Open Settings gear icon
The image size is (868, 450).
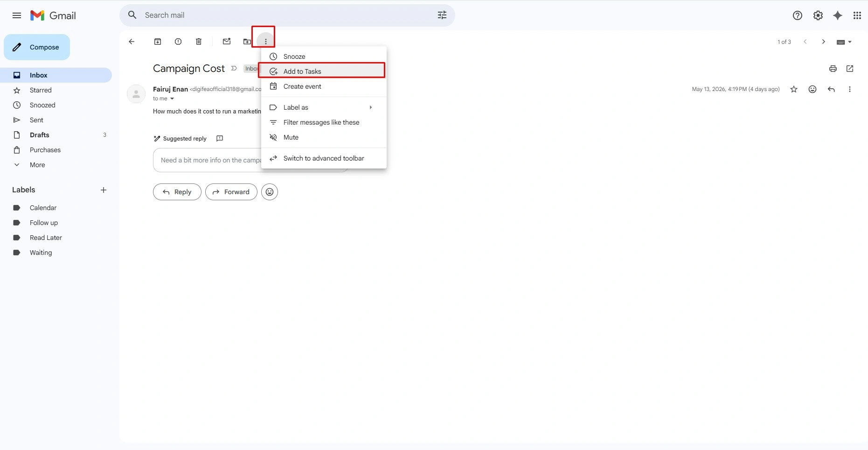click(x=818, y=15)
